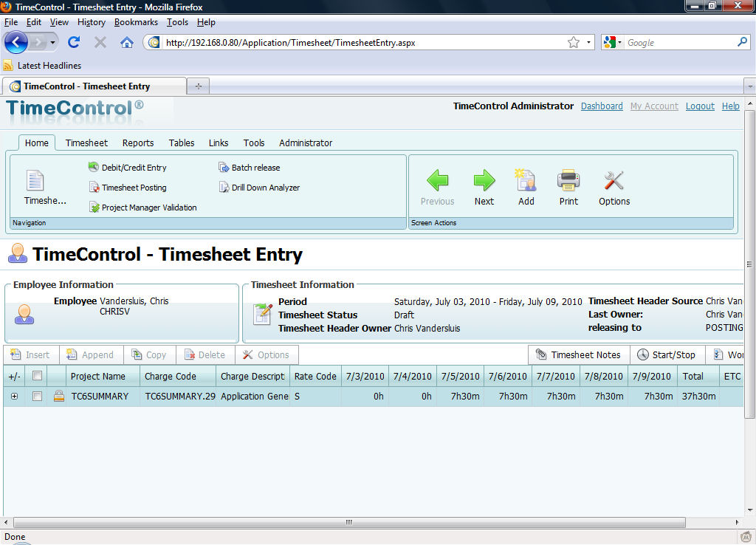Add a new timesheet
The width and height of the screenshot is (756, 545).
point(526,188)
